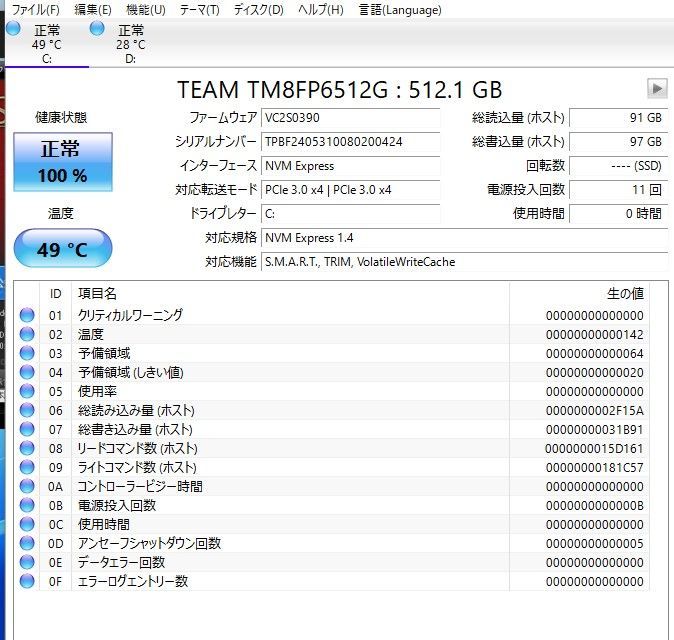Open the 編集(E) menu
674x640 pixels.
(93, 9)
